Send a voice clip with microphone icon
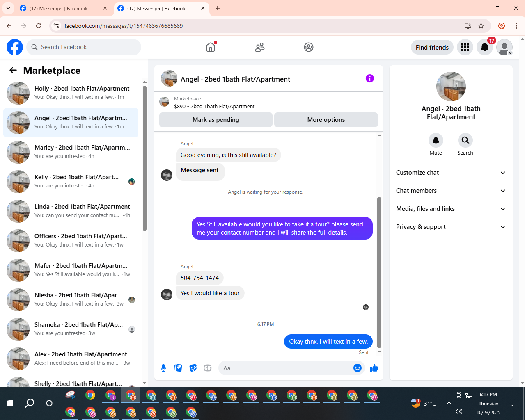The image size is (525, 420). [163, 368]
